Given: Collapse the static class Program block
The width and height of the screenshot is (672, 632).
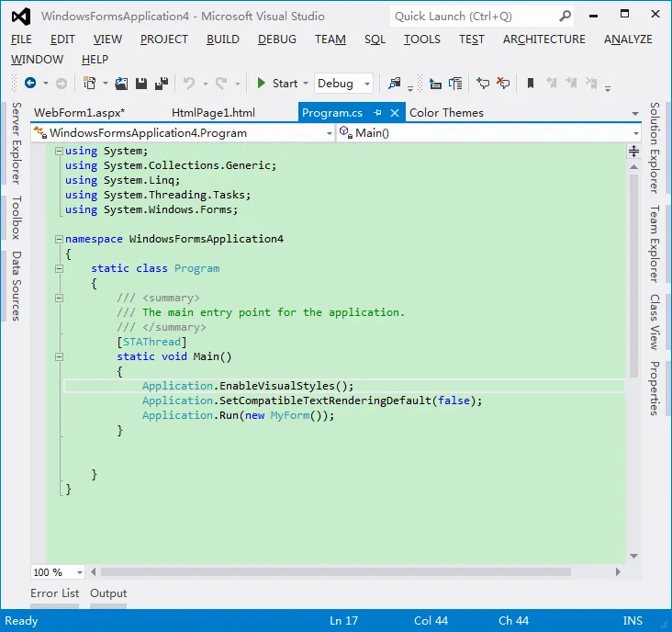Looking at the screenshot, I should tap(59, 268).
